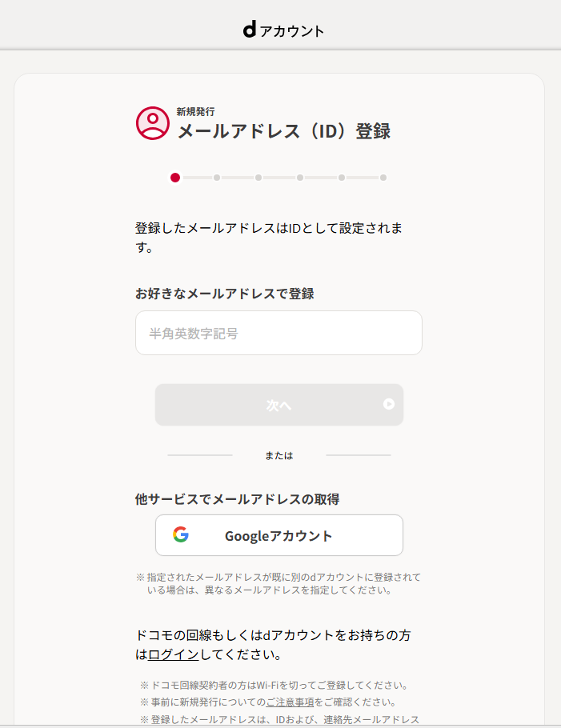Click the Google G logo icon

181,535
